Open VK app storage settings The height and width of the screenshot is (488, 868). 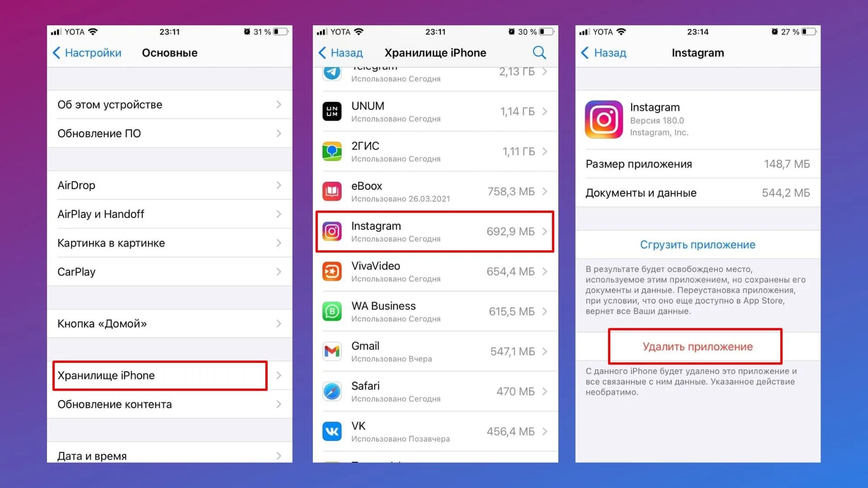click(x=434, y=430)
